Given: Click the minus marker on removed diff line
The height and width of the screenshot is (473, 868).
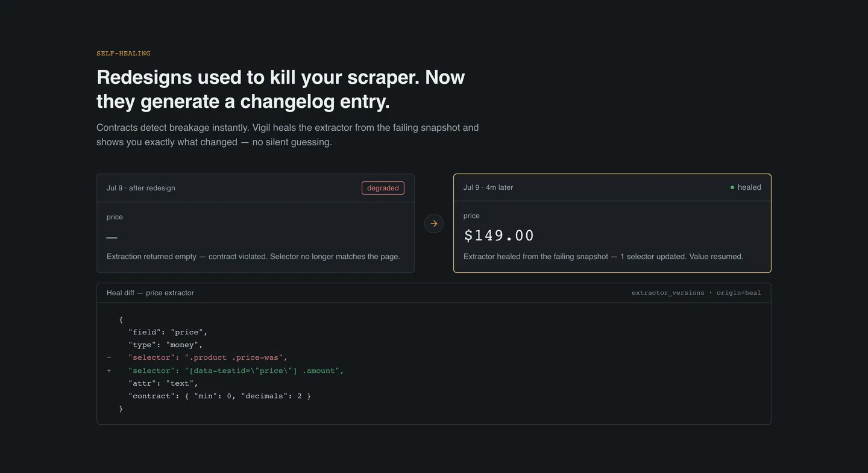Looking at the screenshot, I should 109,358.
